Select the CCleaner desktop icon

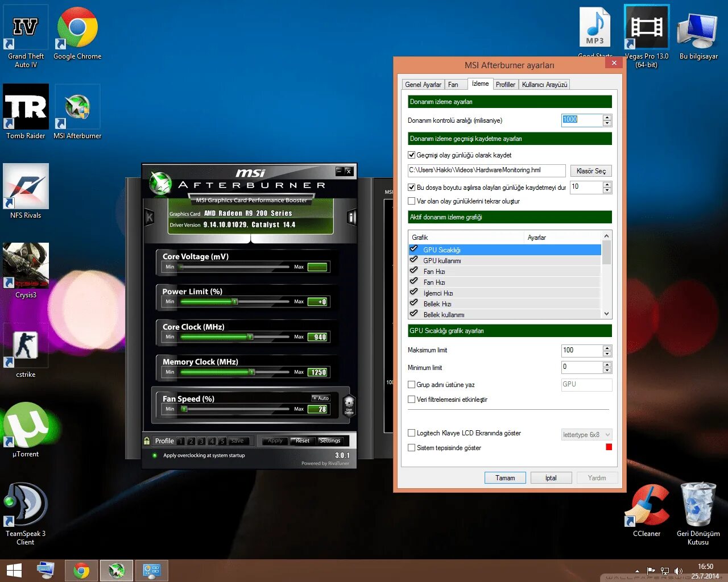coord(647,510)
